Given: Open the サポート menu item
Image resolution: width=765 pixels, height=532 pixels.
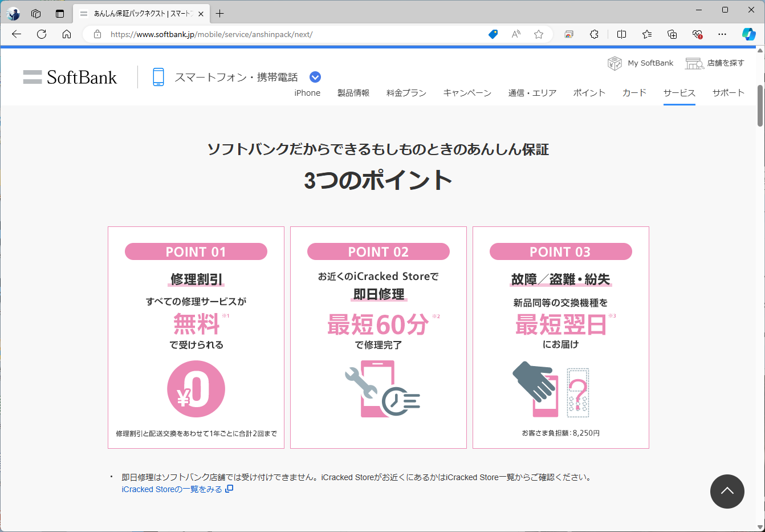Looking at the screenshot, I should (729, 93).
